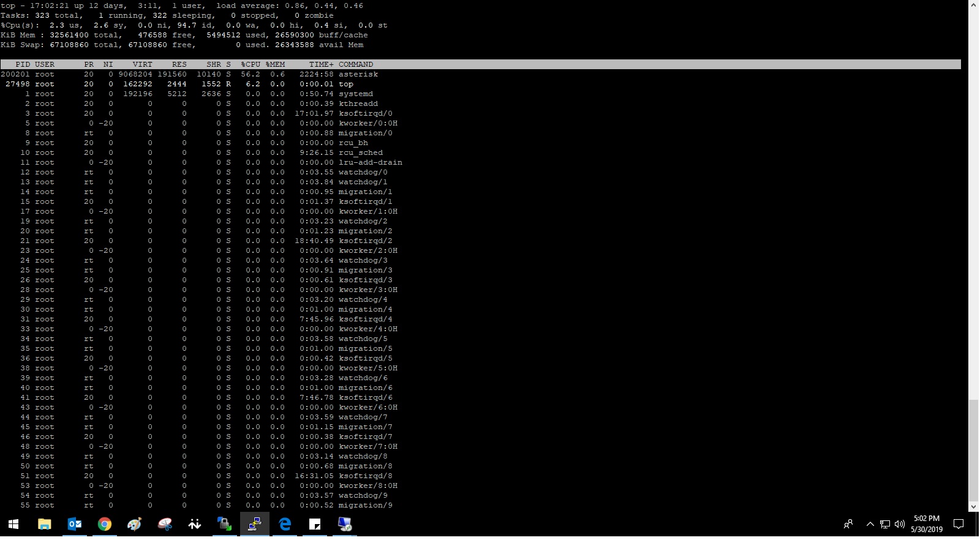
Task: Open the PuTTY terminal taskbar icon
Action: click(255, 524)
